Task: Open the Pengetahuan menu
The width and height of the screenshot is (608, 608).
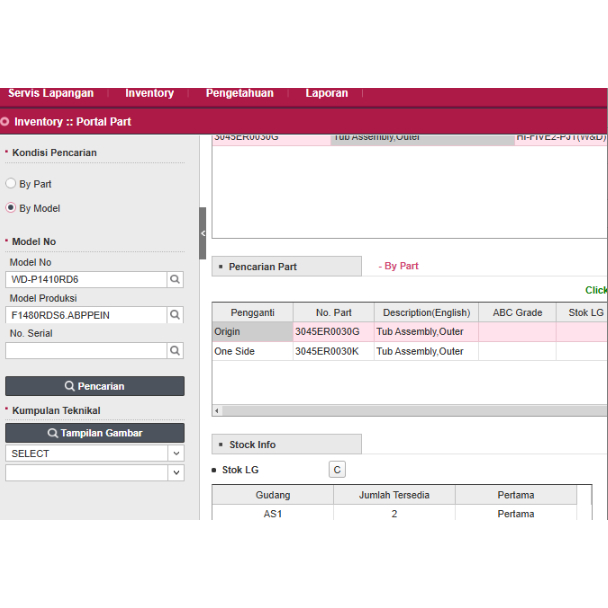Action: (239, 94)
